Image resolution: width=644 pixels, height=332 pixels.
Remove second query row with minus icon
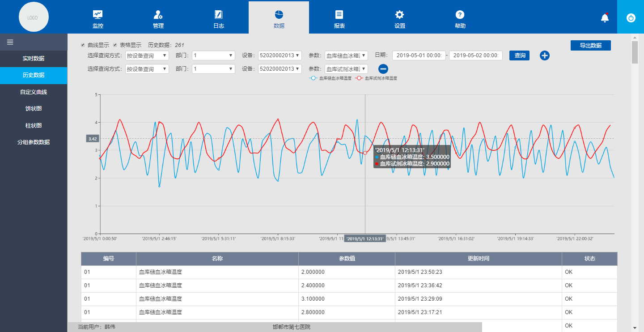(383, 69)
